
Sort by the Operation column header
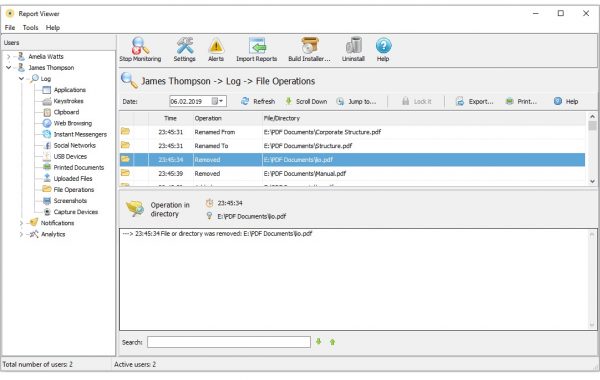click(227, 118)
